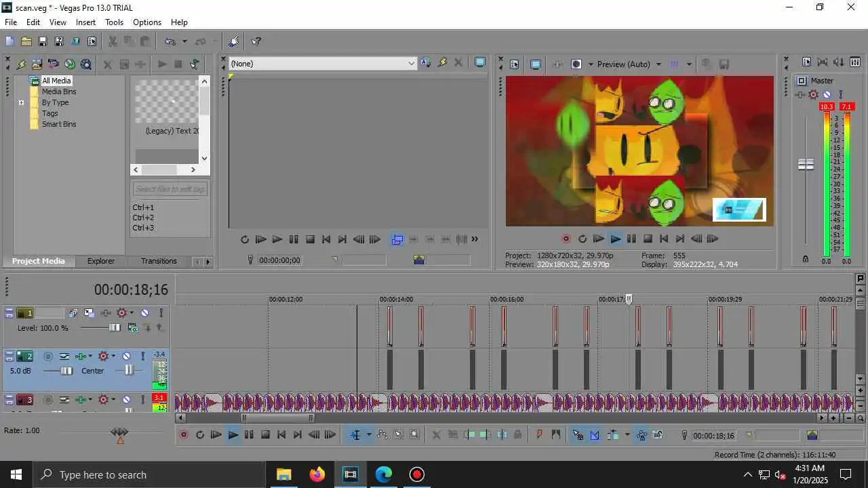Open the Normal Edit Tool dropdown arrow
The height and width of the screenshot is (488, 868).
(369, 434)
